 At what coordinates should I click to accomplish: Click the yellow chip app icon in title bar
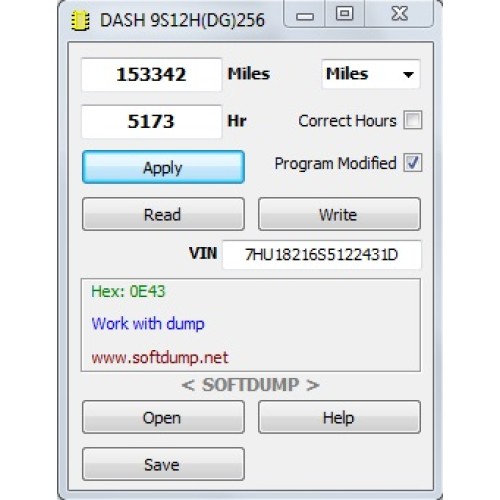pos(80,21)
